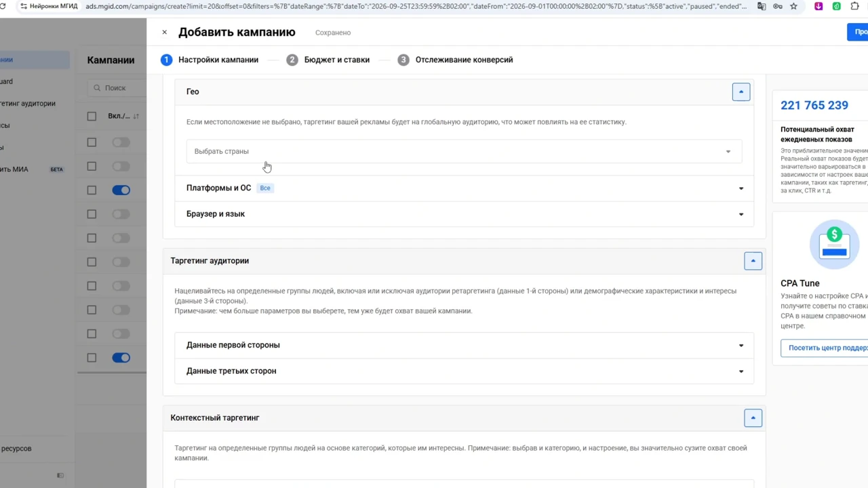Viewport: 868px width, 488px height.
Task: Click the Добавить кампанию title
Action: click(x=237, y=32)
